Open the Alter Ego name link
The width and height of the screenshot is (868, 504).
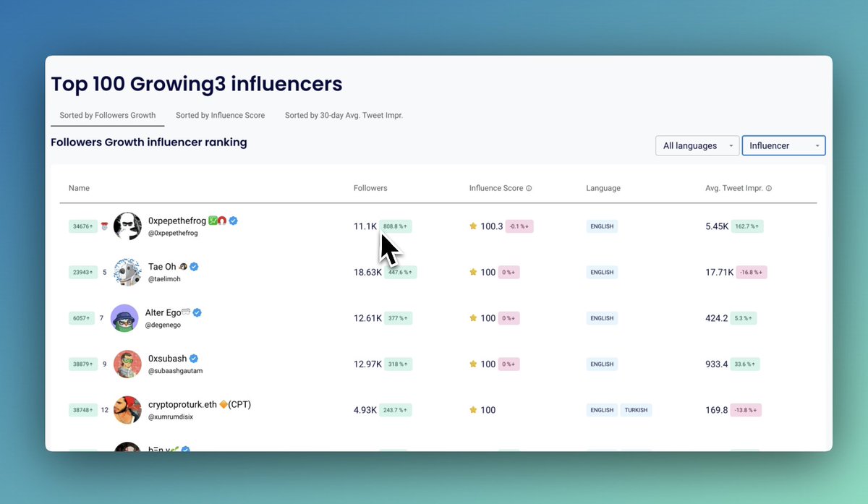[163, 312]
